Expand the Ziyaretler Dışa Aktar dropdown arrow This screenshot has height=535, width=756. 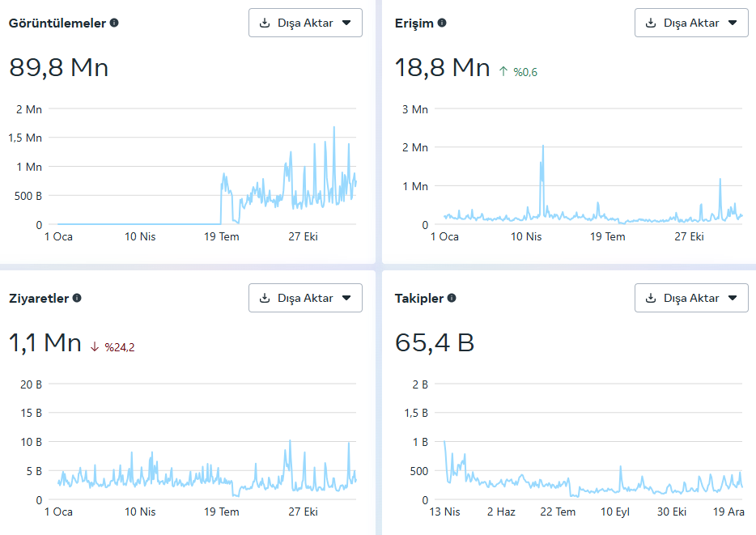point(346,298)
